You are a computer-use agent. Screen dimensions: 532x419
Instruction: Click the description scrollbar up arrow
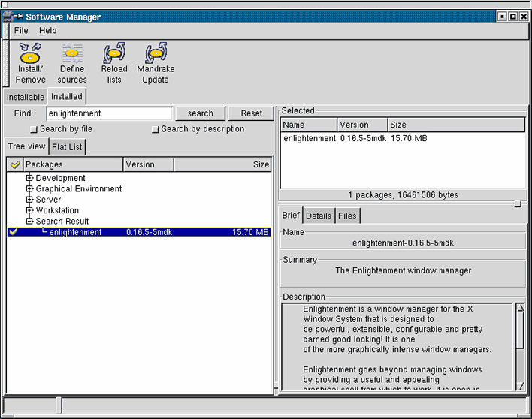click(520, 307)
